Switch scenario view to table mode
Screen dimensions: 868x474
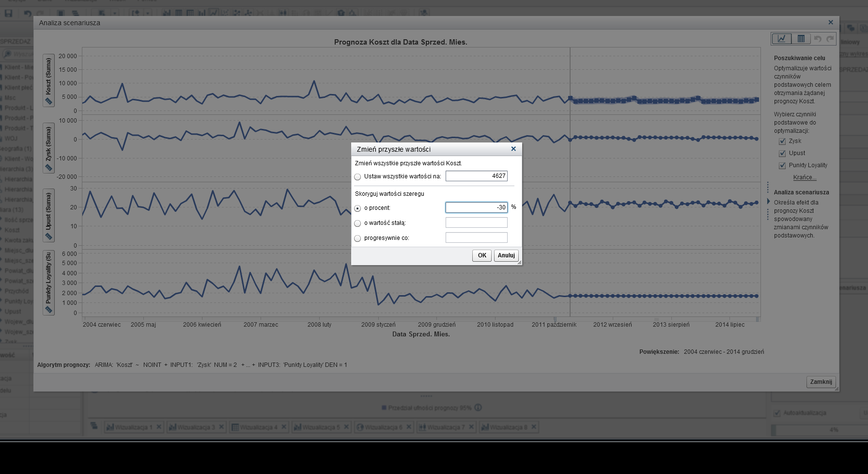pos(801,39)
